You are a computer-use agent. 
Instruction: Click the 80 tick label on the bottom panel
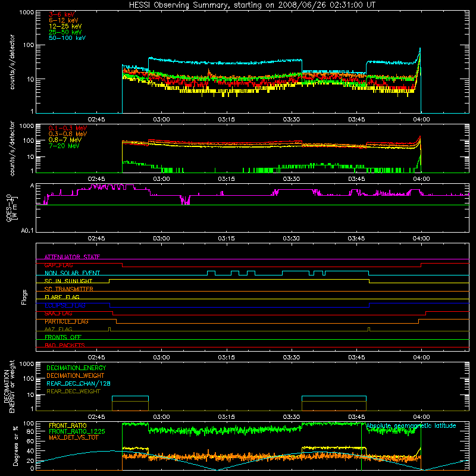pos(30,431)
